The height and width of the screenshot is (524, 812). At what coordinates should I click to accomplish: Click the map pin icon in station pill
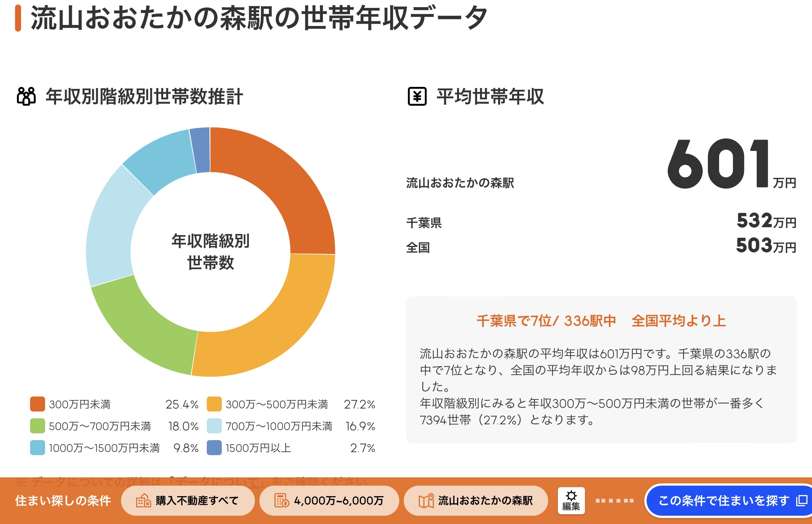tap(426, 501)
